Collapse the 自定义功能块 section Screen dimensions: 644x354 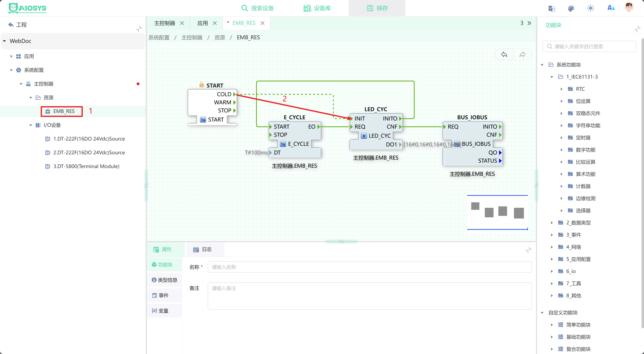(542, 313)
